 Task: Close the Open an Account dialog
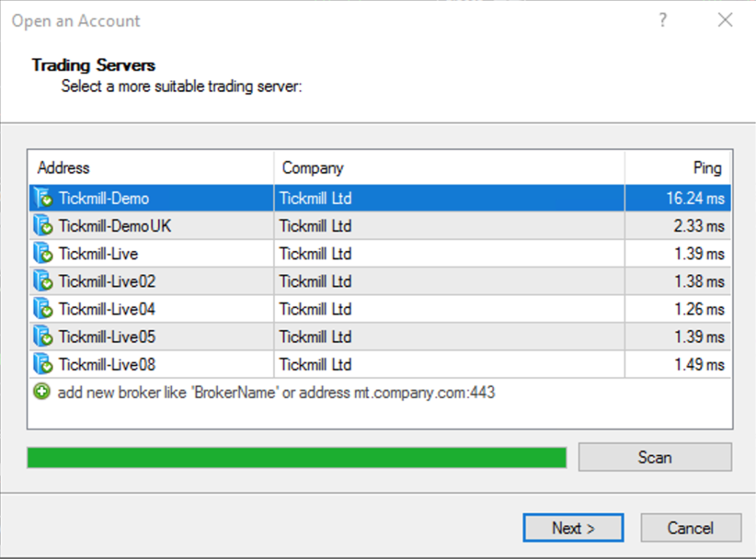[x=725, y=20]
